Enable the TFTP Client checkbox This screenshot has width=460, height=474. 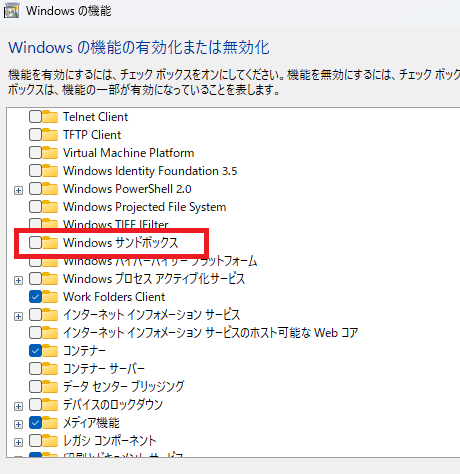35,135
